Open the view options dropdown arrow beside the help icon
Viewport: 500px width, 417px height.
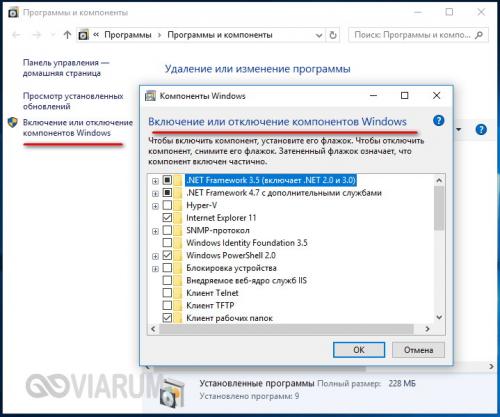pos(459,129)
